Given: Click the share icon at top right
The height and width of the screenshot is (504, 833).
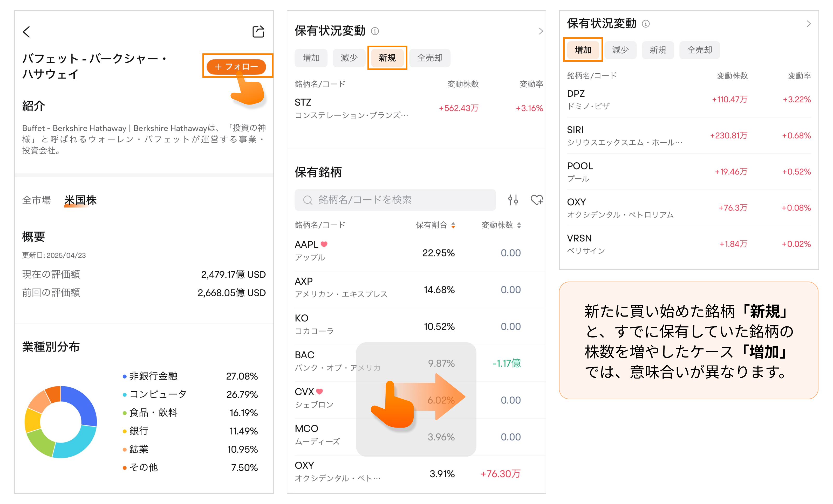Looking at the screenshot, I should coord(258,32).
